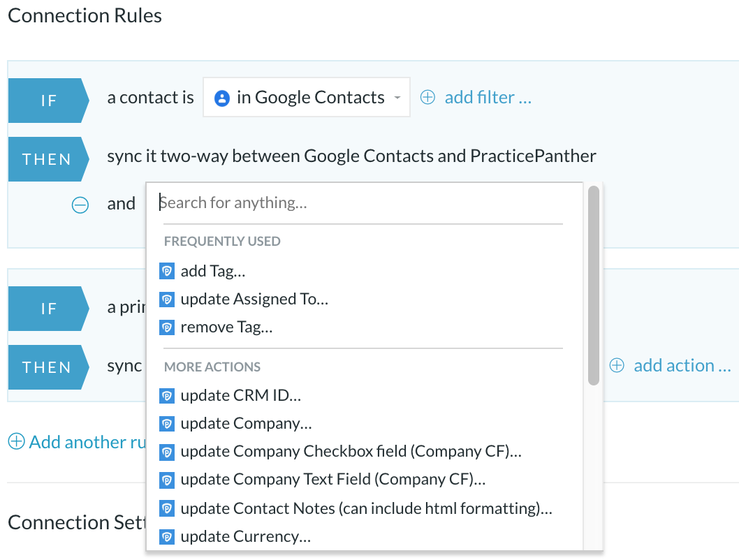Remove the 'and' action via minus icon
Screen dimensions: 739x560
80,205
